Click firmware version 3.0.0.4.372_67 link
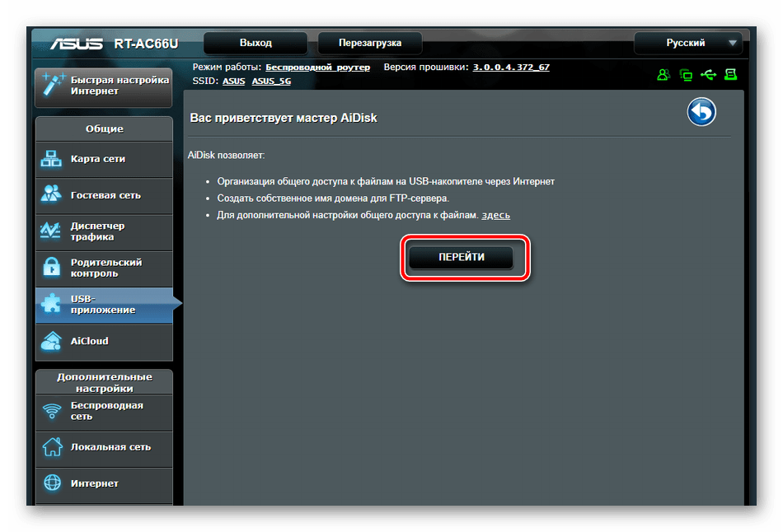The height and width of the screenshot is (532, 783). 511,68
